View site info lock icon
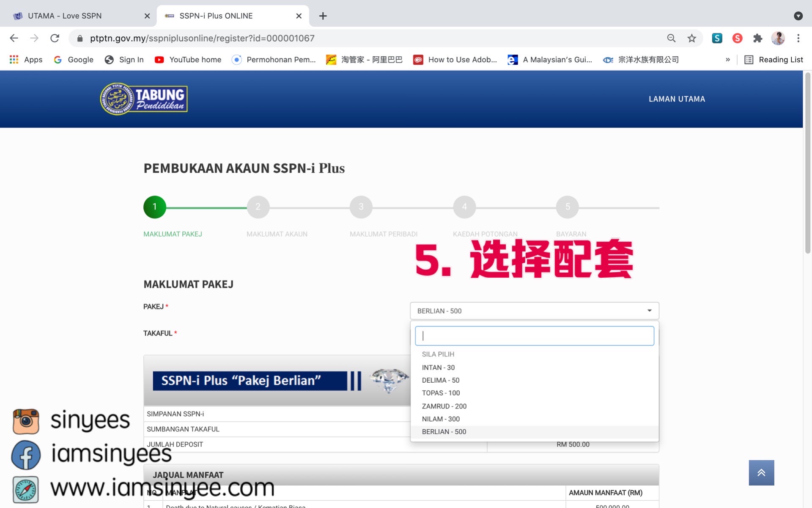 80,39
